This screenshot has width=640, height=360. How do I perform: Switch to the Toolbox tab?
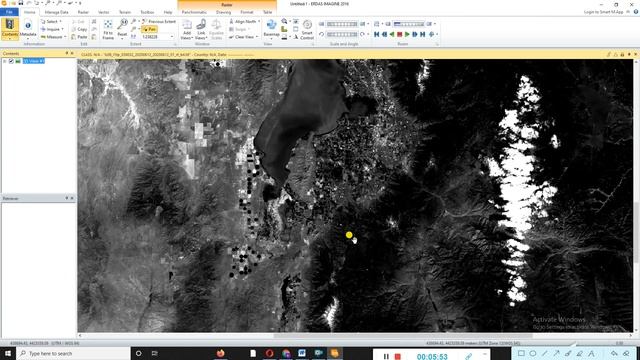147,12
